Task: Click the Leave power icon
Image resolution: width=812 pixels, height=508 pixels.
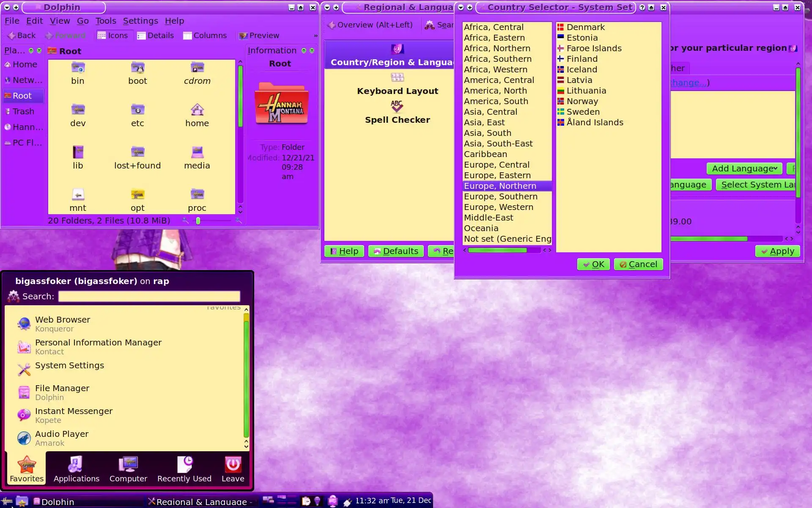Action: point(233,464)
